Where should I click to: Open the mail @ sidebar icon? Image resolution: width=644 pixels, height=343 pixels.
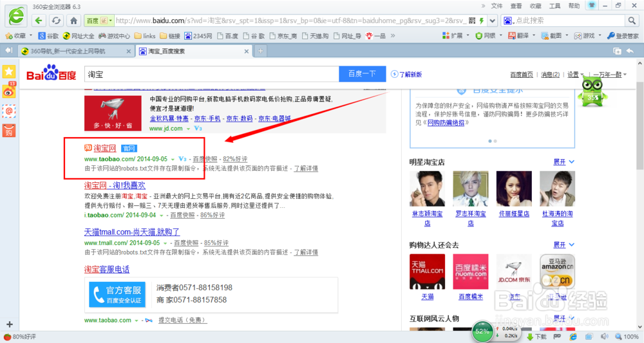(9, 111)
